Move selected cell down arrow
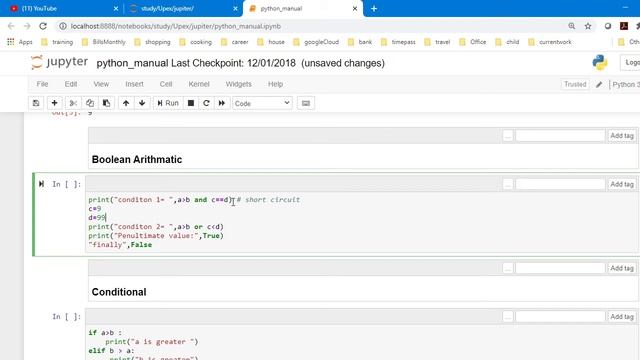Screen dimensions: 640x360 pyautogui.click(x=142, y=103)
